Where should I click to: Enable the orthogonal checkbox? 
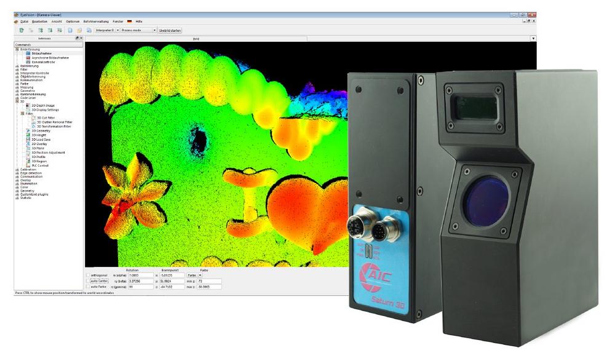pyautogui.click(x=87, y=275)
